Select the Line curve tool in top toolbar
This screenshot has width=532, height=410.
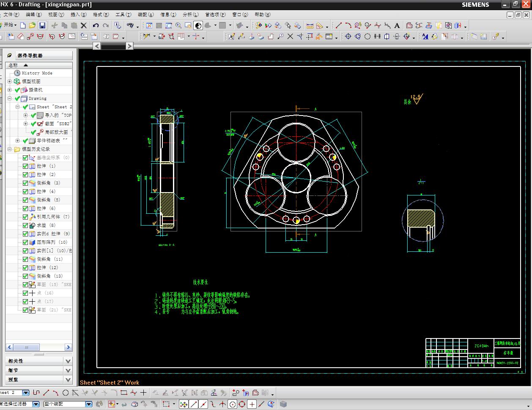338,25
